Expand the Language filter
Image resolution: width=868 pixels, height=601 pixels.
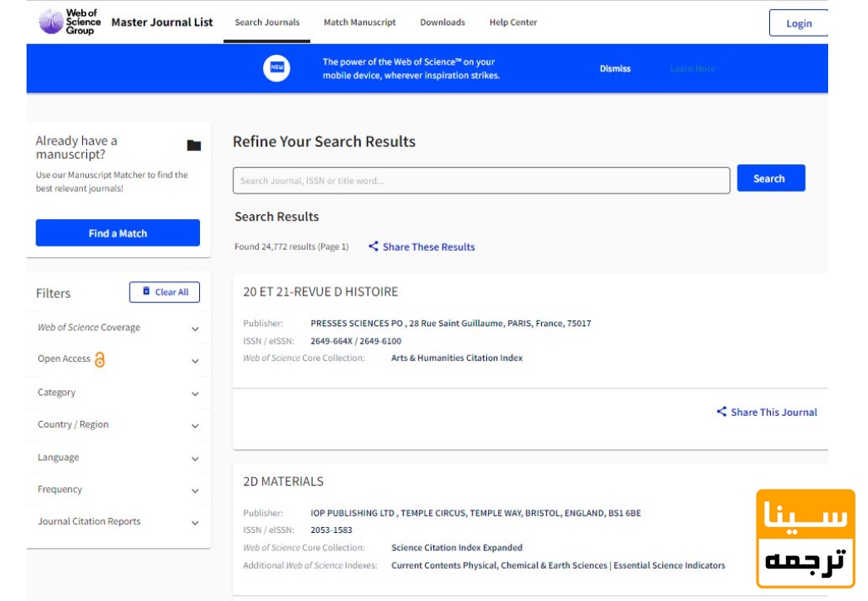coord(195,458)
